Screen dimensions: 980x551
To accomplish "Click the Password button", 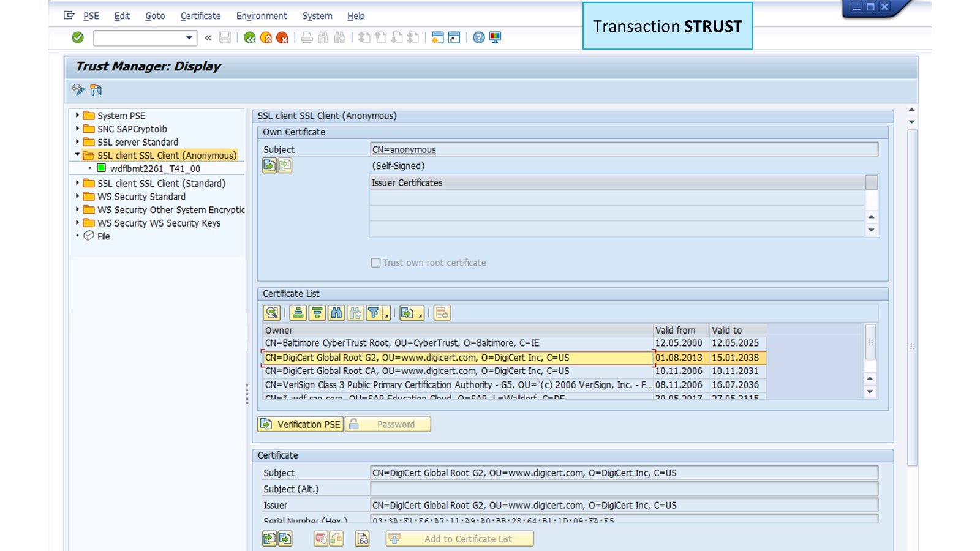I will click(388, 424).
